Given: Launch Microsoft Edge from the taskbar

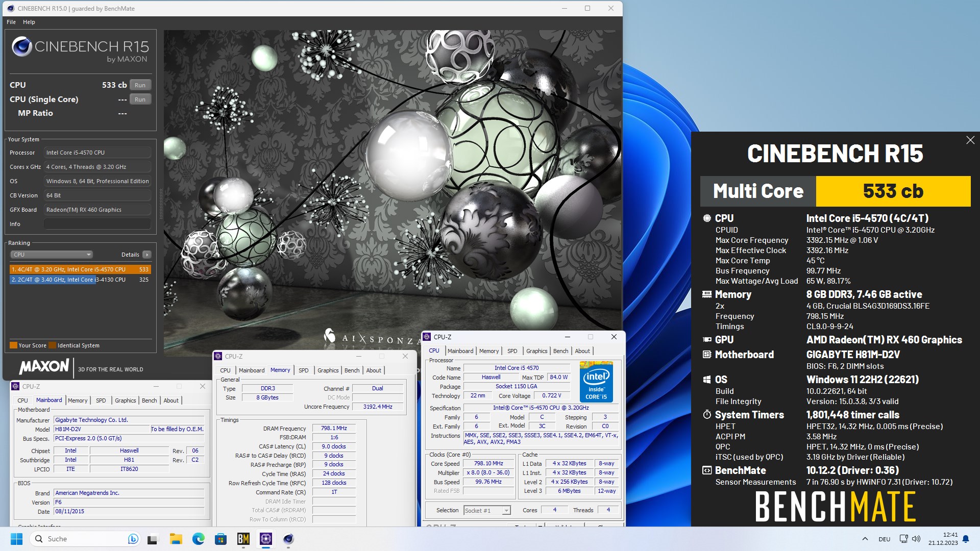Looking at the screenshot, I should (x=199, y=539).
